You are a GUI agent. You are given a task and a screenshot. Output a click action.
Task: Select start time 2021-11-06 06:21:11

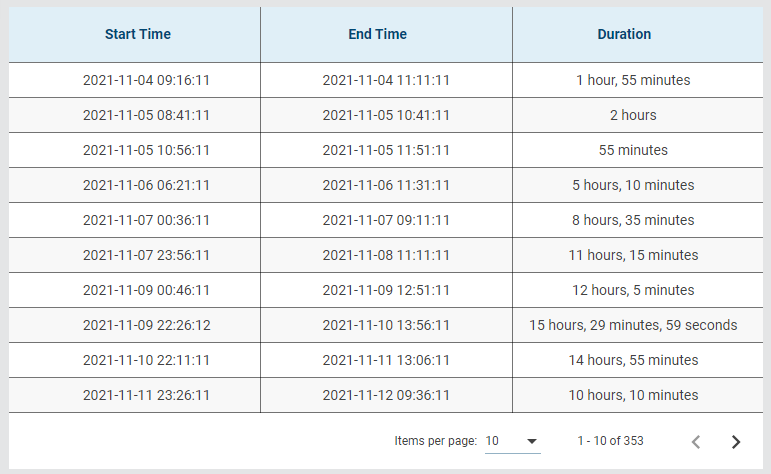tap(146, 185)
